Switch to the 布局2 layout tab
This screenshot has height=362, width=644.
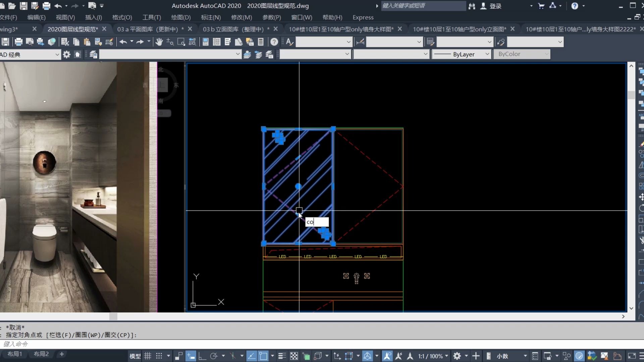pos(41,354)
